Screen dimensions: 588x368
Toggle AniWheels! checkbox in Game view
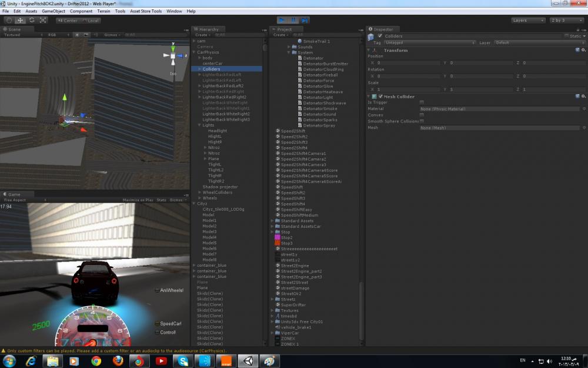157,290
